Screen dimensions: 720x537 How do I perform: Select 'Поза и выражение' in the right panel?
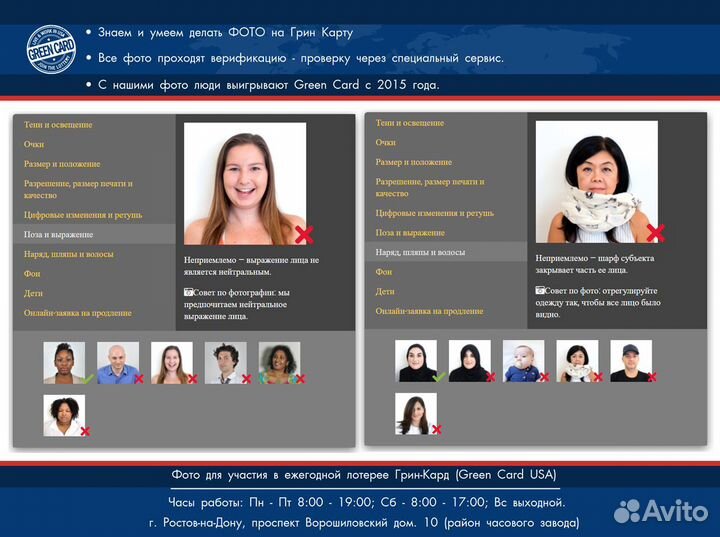[x=410, y=233]
